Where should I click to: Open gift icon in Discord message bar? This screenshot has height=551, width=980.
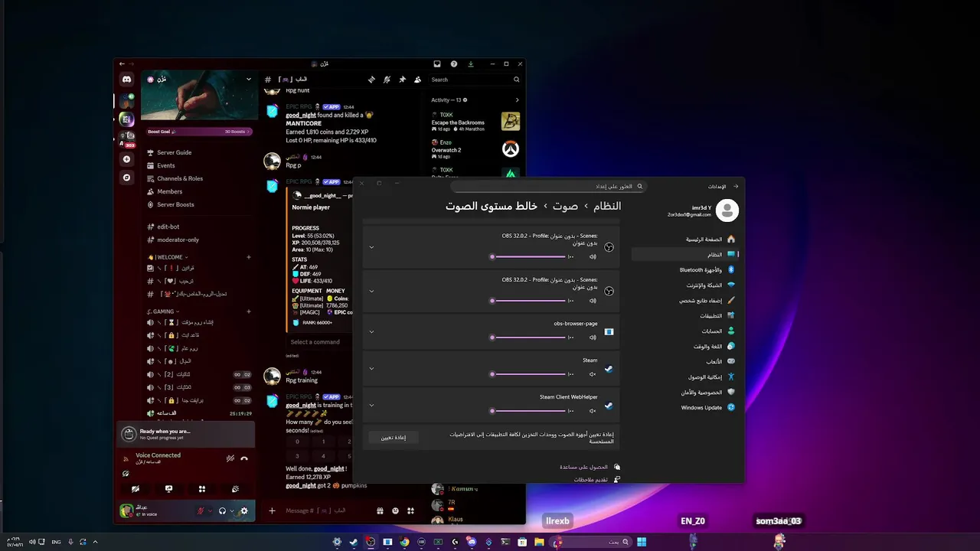click(380, 510)
